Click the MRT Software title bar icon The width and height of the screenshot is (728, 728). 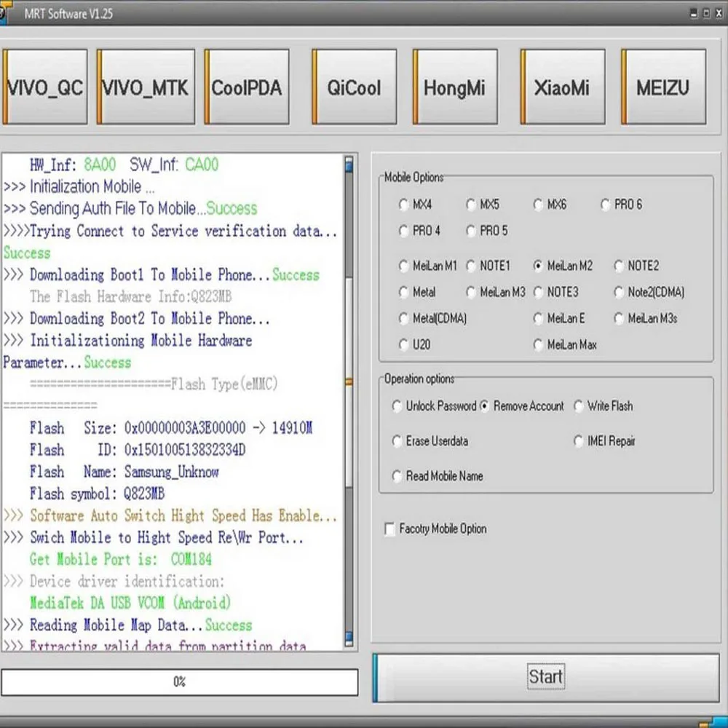[x=4, y=12]
